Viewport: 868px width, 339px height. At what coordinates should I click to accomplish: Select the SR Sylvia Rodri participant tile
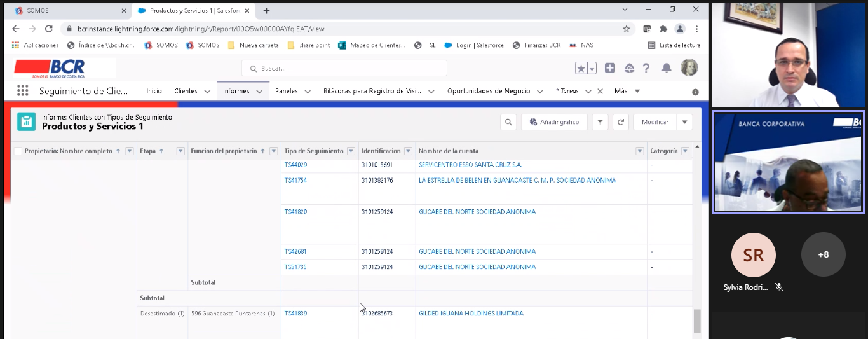click(754, 262)
